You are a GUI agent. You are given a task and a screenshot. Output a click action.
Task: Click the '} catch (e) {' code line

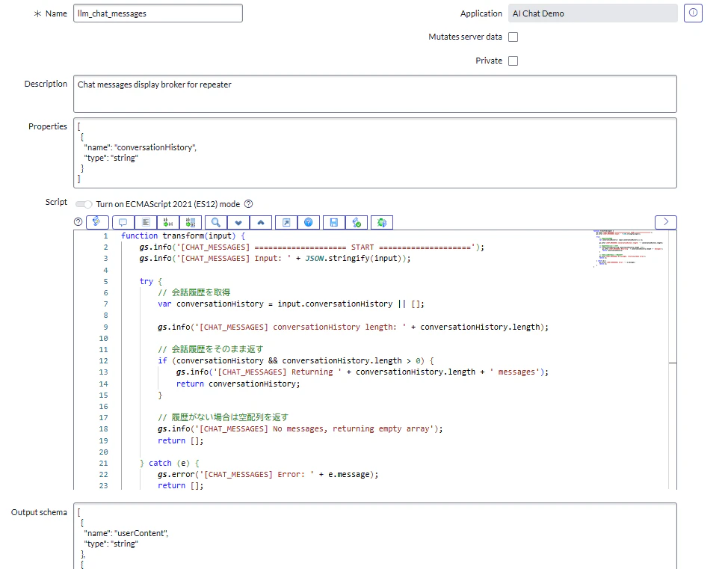tap(170, 463)
